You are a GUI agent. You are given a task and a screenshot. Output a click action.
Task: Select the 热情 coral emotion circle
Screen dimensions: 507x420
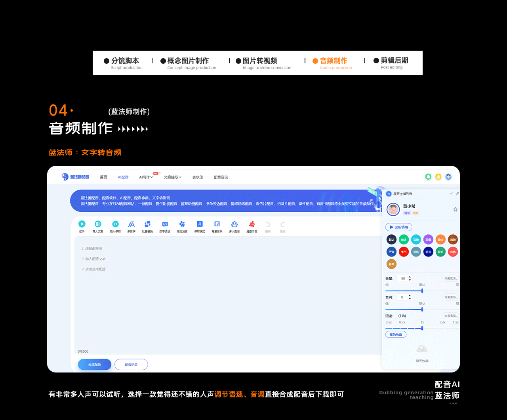(x=453, y=252)
